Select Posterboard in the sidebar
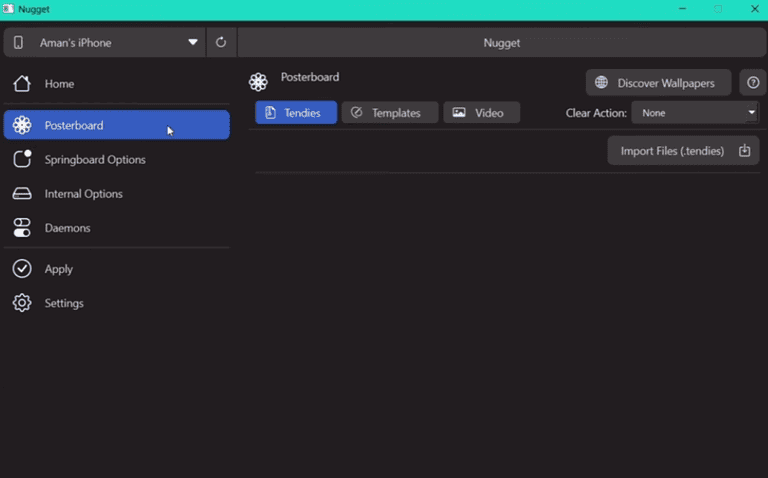This screenshot has height=478, width=768. click(116, 125)
